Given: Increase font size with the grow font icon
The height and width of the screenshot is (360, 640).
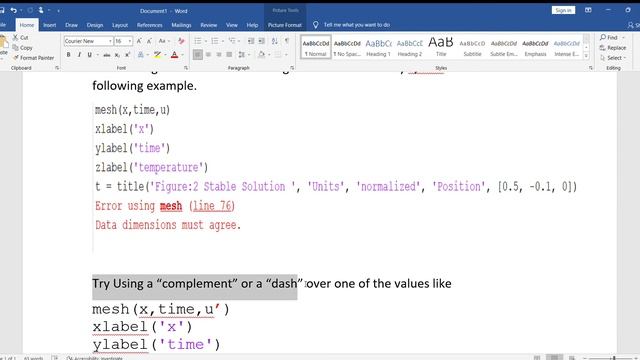Looking at the screenshot, I should coord(139,41).
